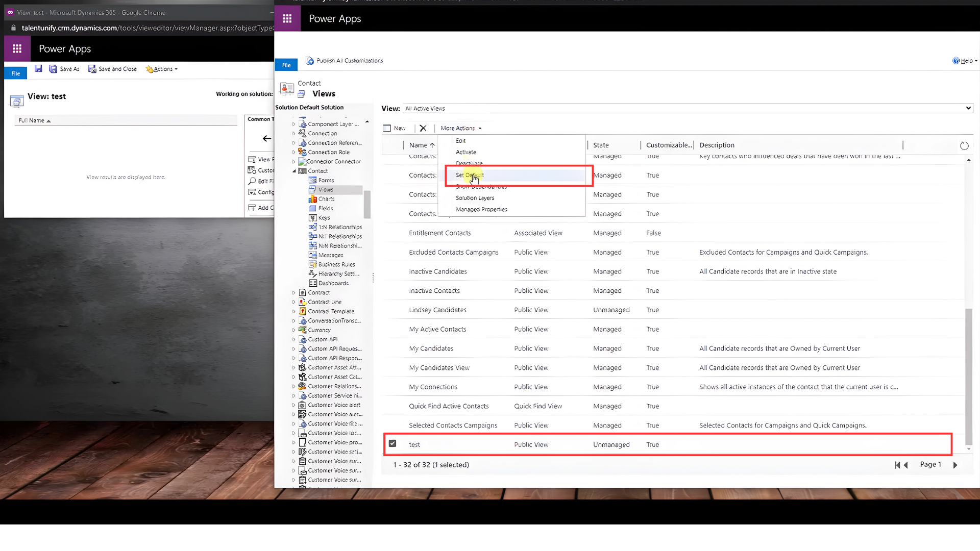Click Save and Close in View test window
This screenshot has width=980, height=551.
click(112, 69)
